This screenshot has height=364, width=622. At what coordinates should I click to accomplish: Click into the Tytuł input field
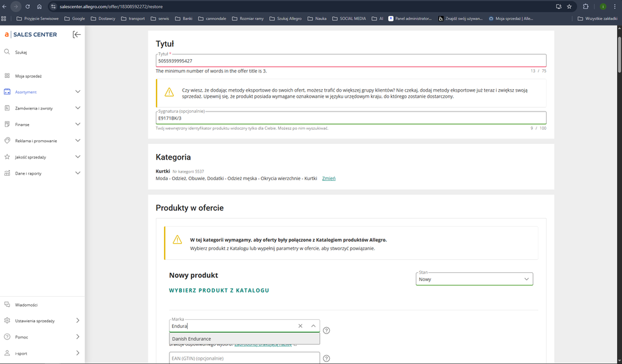pos(350,61)
